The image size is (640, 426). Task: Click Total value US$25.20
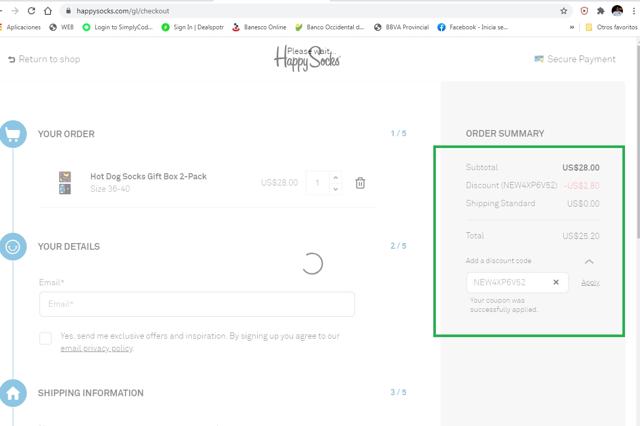pyautogui.click(x=581, y=236)
